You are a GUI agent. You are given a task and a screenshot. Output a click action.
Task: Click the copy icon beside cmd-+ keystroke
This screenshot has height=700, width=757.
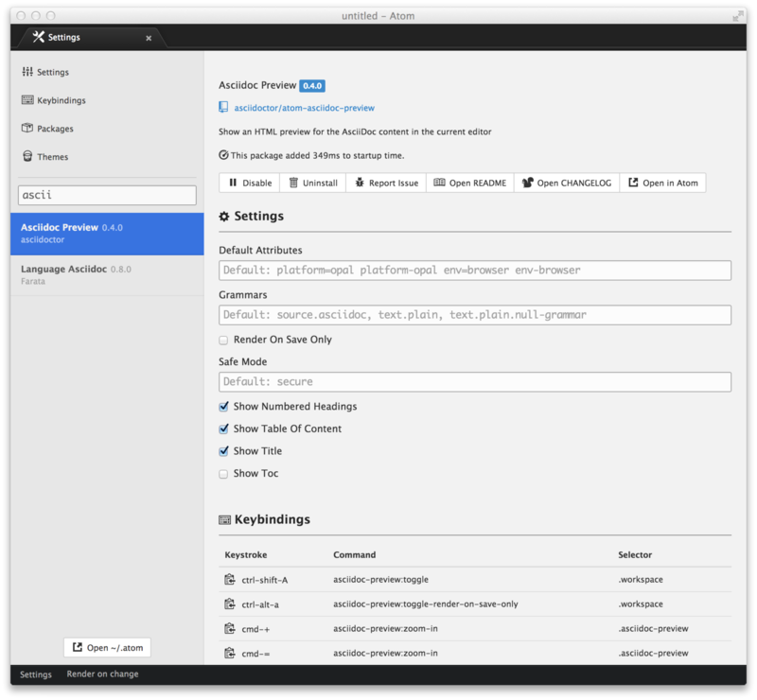[x=229, y=628]
